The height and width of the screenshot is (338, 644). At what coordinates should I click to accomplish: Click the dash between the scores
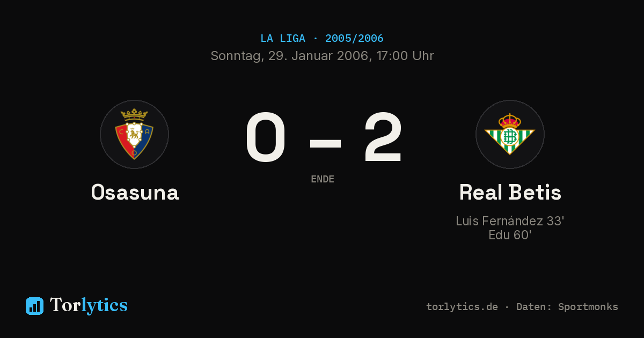[x=325, y=143]
